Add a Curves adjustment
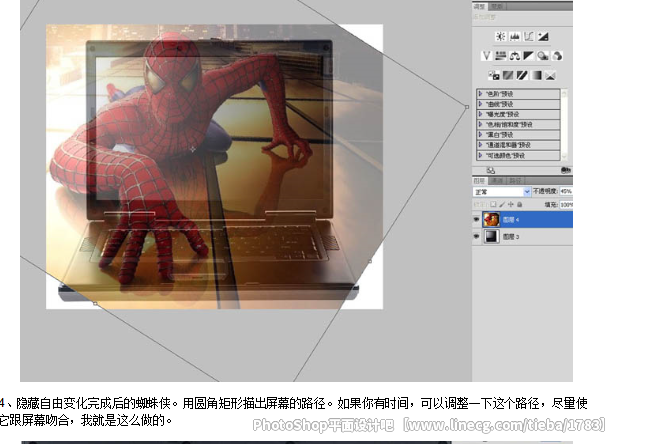Screen dimensions: 661x444 coord(529,37)
